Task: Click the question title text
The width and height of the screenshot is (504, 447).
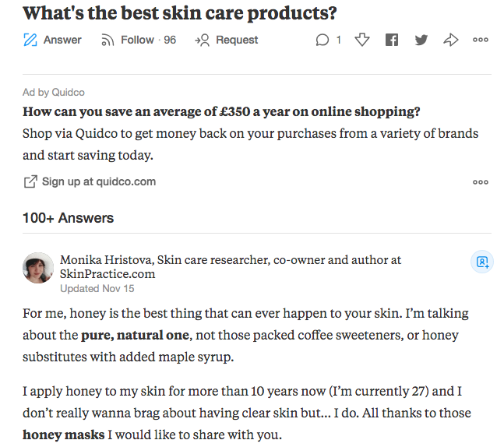Action: [x=180, y=13]
